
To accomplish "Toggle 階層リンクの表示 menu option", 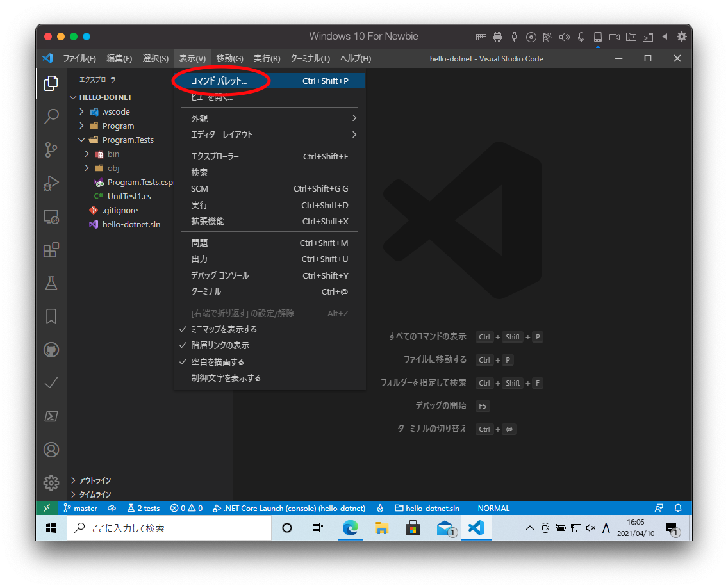I will point(269,345).
